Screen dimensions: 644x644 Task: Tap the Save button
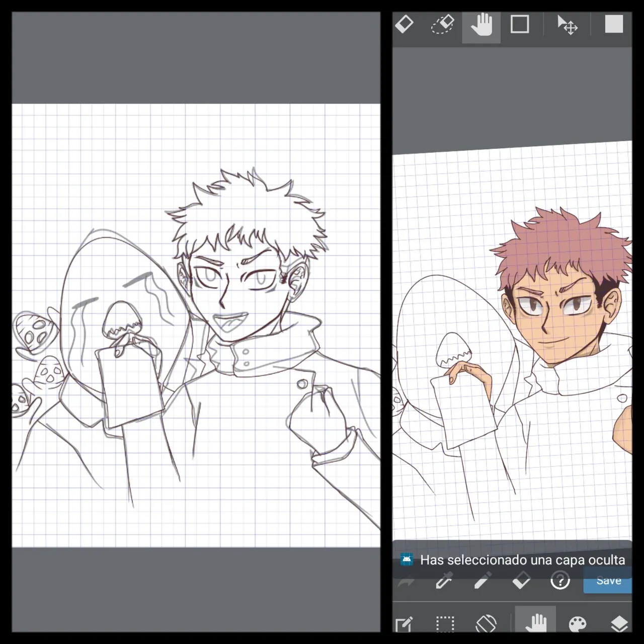tap(608, 581)
